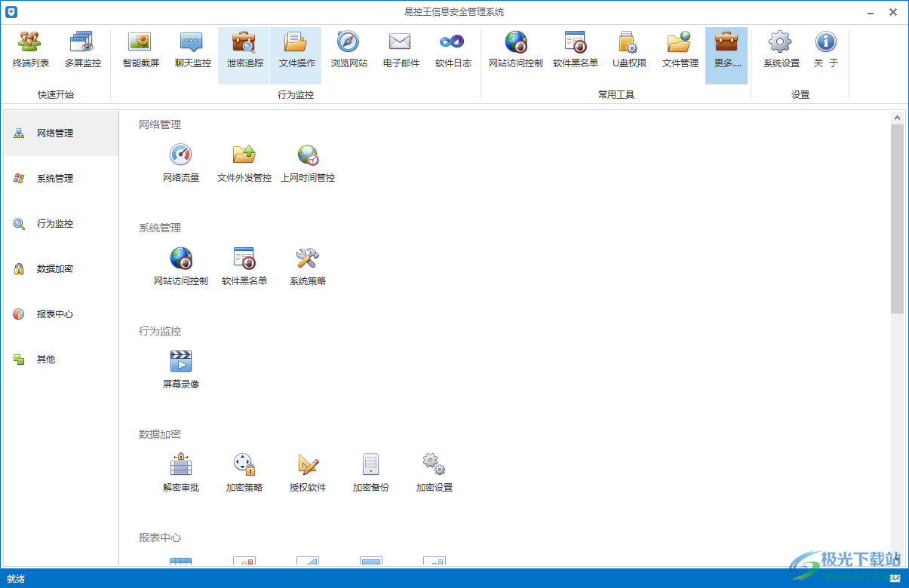Open 软件日志 in the ribbon
Image resolution: width=909 pixels, height=588 pixels.
pyautogui.click(x=453, y=51)
